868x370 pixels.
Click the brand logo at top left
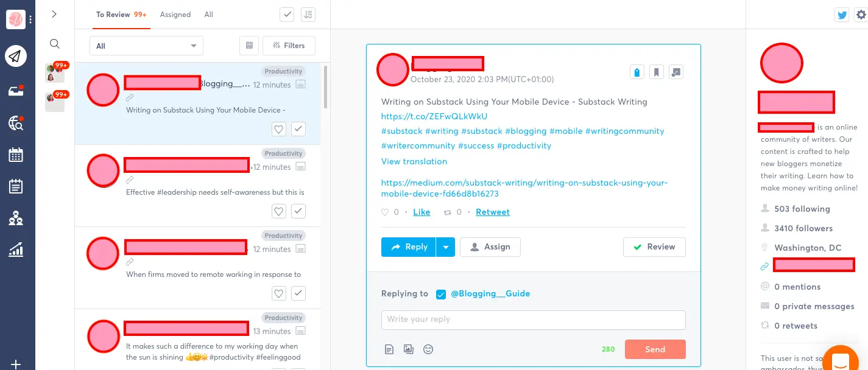pyautogui.click(x=15, y=19)
